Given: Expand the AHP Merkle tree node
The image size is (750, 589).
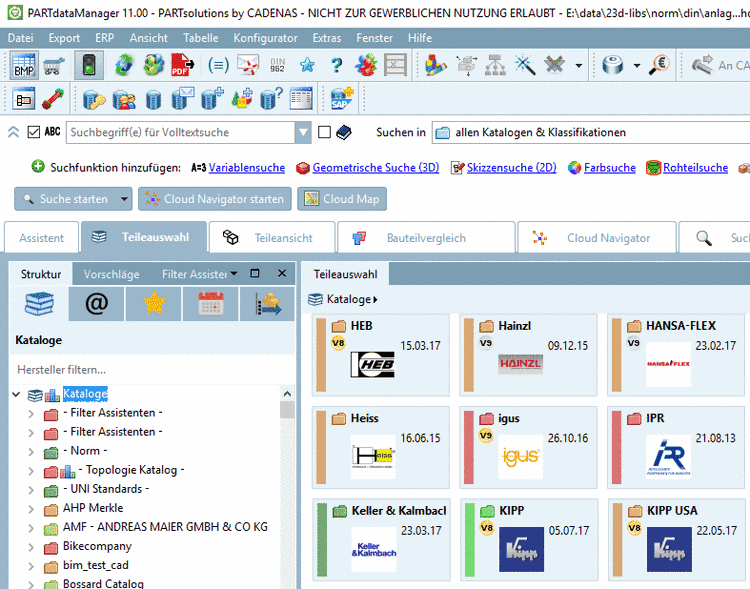Looking at the screenshot, I should point(31,509).
